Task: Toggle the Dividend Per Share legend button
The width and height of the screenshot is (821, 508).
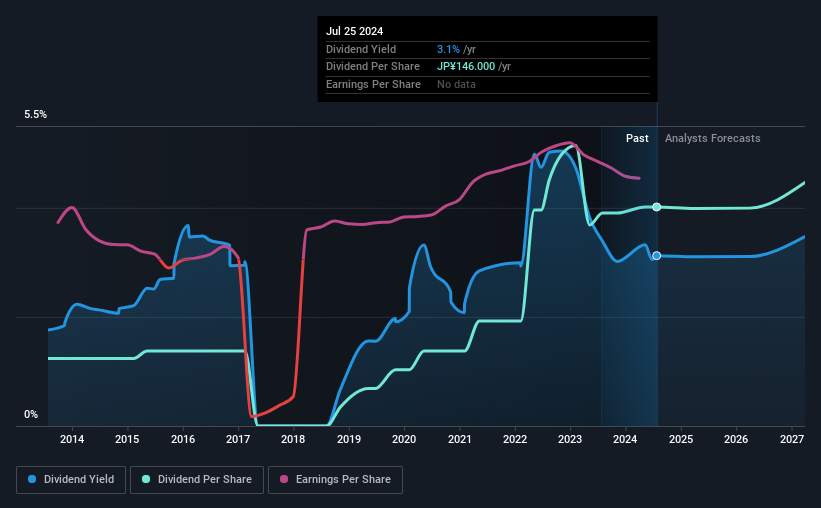Action: coord(197,480)
